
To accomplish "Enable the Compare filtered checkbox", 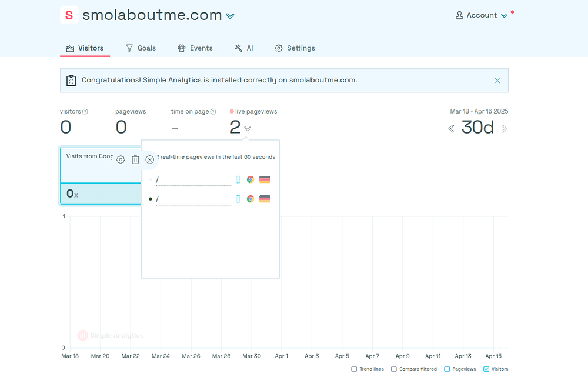I will 394,369.
